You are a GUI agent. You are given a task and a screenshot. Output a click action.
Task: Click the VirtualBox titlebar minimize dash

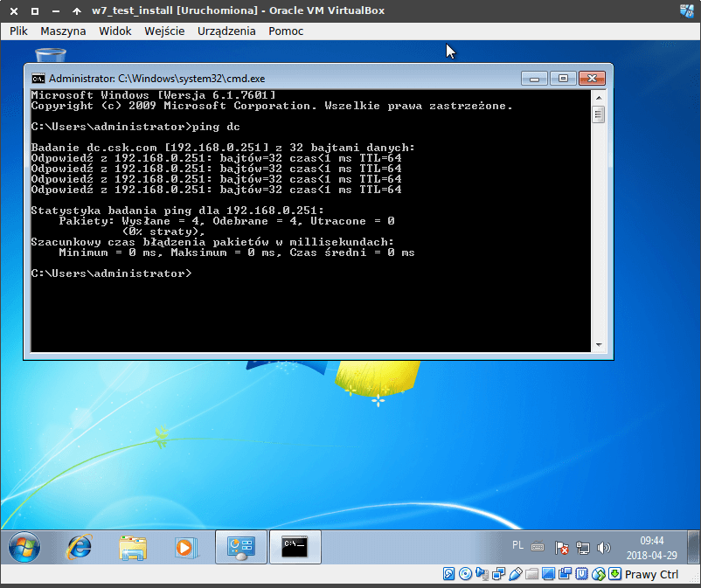point(55,10)
